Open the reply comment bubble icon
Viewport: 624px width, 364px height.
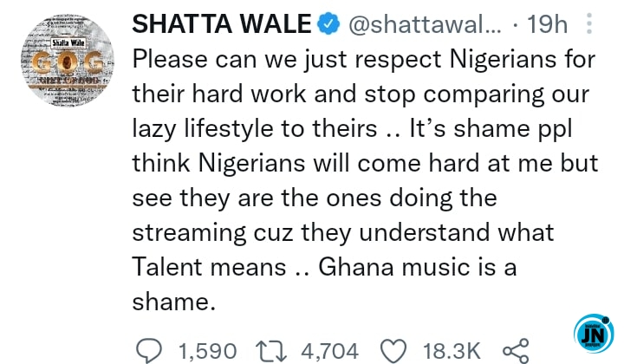point(149,351)
